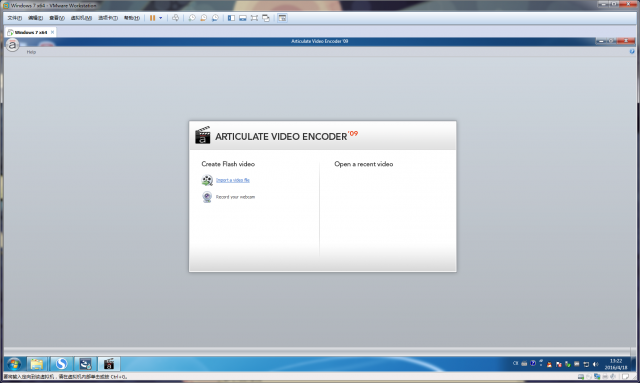Open the VMware 查看(V) menu

(x=57, y=18)
